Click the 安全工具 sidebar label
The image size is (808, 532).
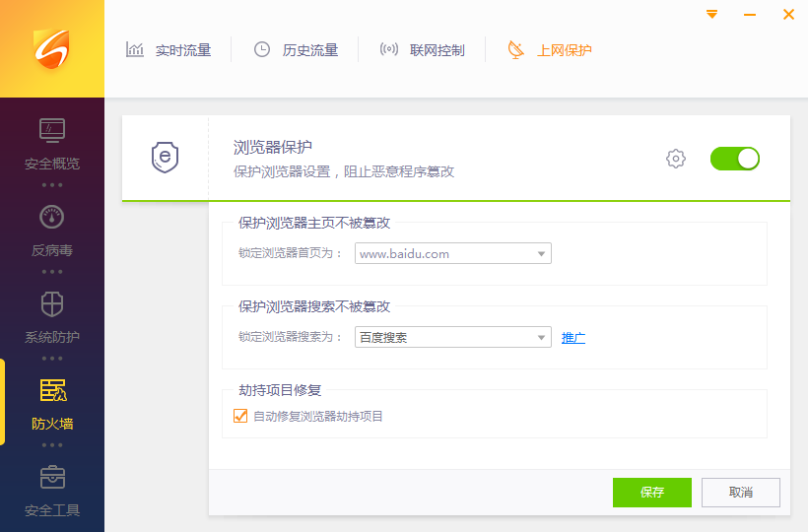pyautogui.click(x=52, y=510)
